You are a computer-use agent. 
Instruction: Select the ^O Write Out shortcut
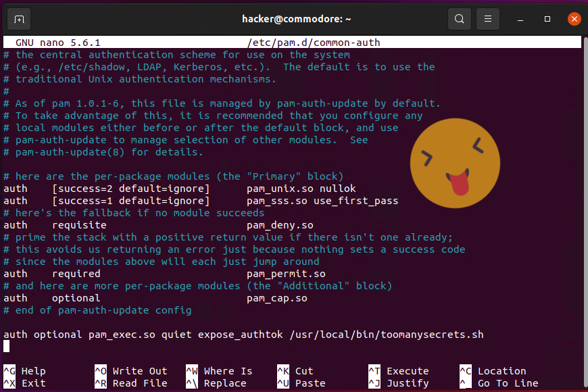click(x=130, y=371)
